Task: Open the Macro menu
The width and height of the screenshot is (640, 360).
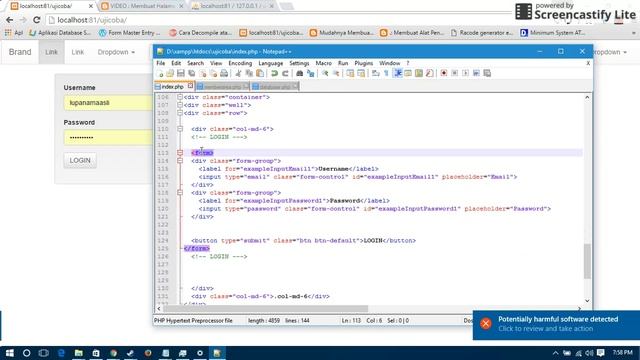Action: pos(324,63)
